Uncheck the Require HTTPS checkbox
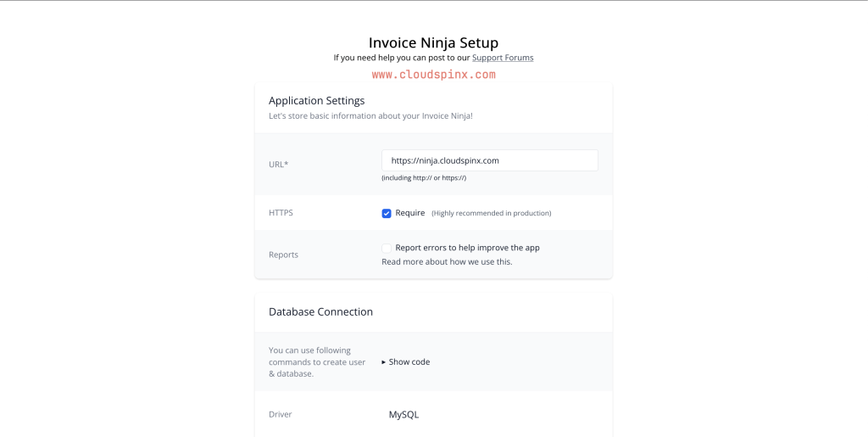Screen dimensions: 868x437 [387, 213]
